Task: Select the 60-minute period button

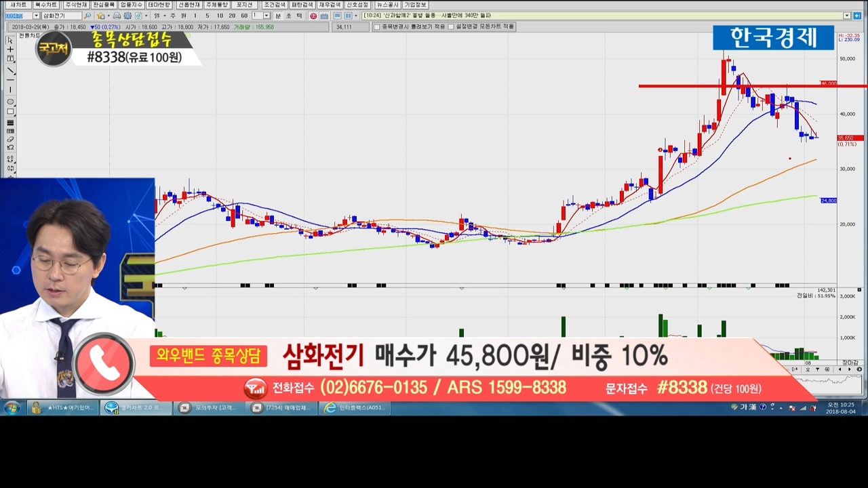Action: (x=244, y=16)
